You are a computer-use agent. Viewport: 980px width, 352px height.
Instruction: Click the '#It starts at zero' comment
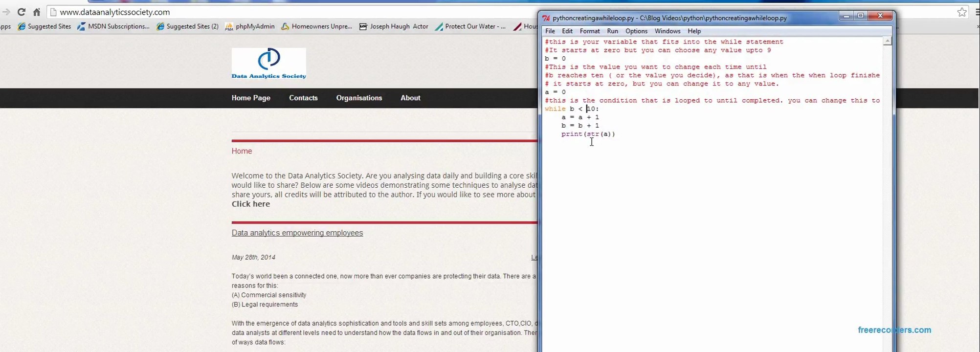658,50
